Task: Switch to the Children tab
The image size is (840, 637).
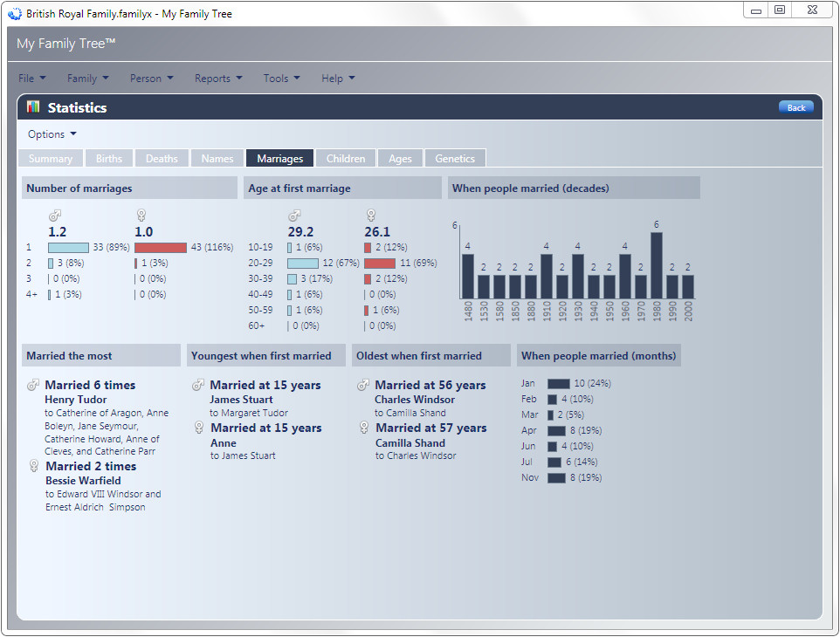Action: coord(346,159)
